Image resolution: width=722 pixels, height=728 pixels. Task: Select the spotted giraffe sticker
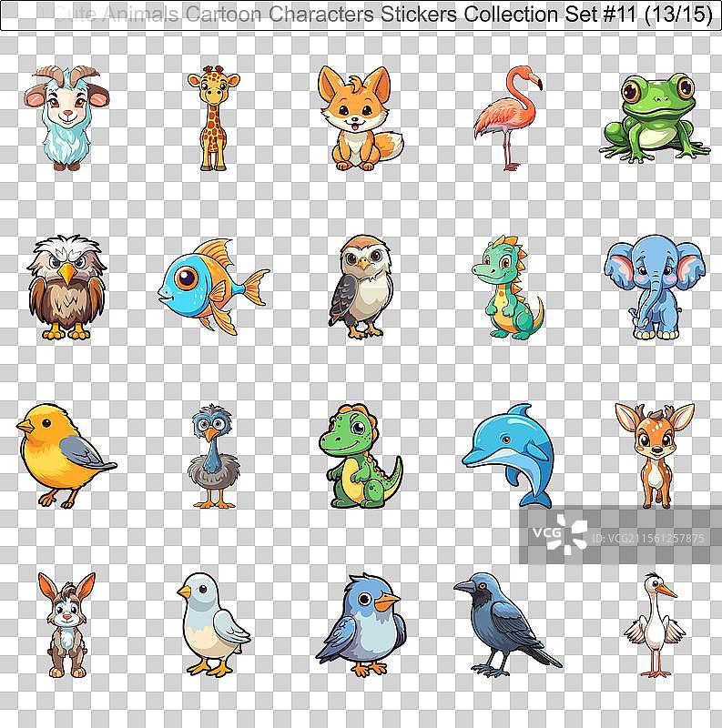coord(213,117)
